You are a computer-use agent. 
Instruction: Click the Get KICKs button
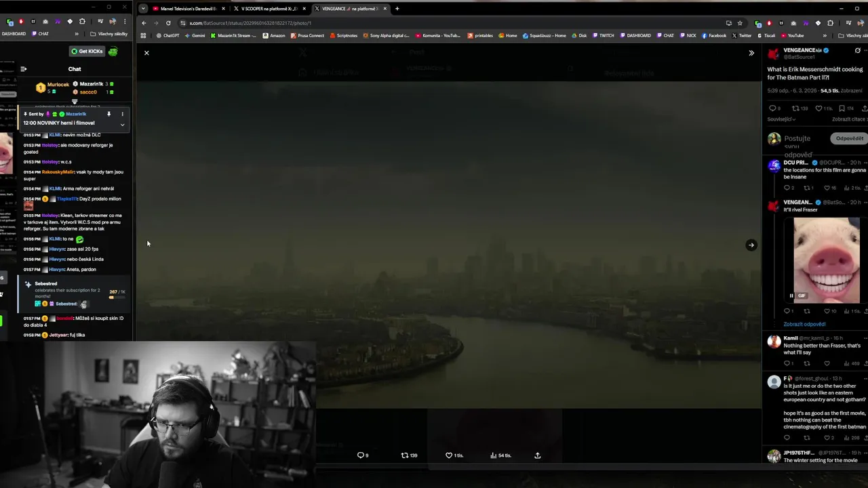[87, 52]
